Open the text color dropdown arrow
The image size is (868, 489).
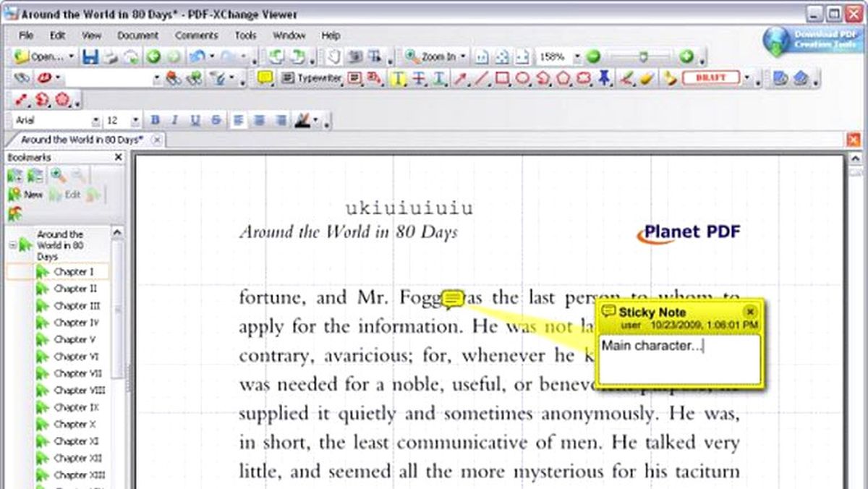(315, 121)
